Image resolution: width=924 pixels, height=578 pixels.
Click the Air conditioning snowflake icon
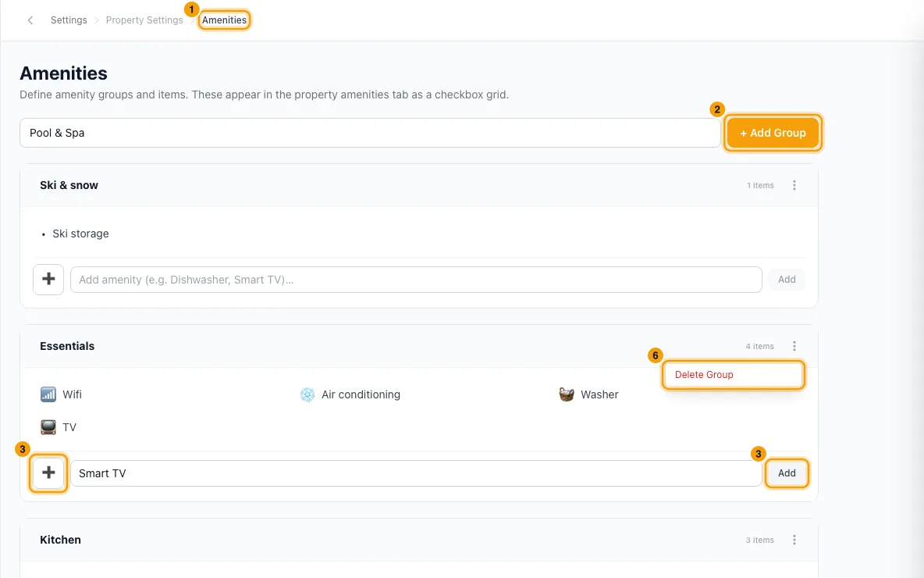[307, 394]
